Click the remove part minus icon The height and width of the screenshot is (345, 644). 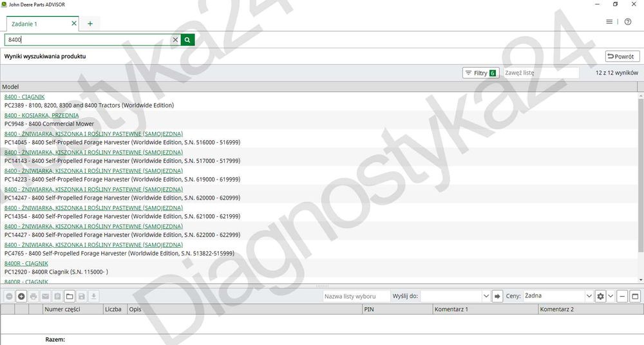pos(9,296)
